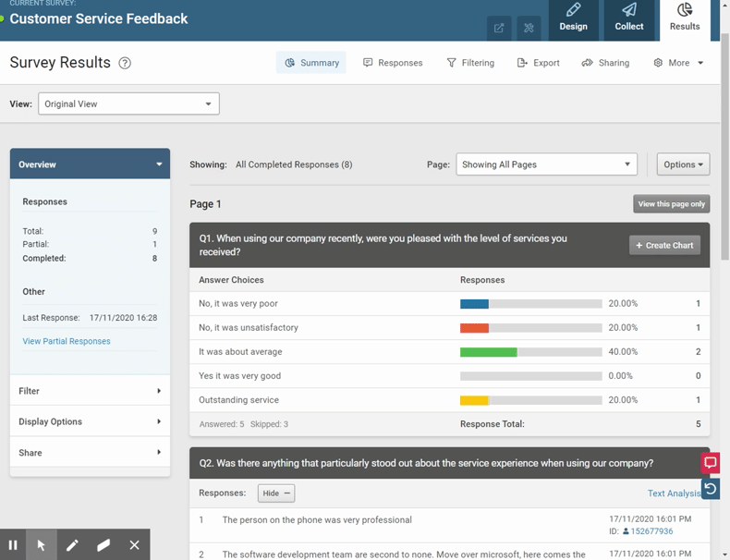This screenshot has width=730, height=560.
Task: Select the pencil drawing tool
Action: coord(72,544)
